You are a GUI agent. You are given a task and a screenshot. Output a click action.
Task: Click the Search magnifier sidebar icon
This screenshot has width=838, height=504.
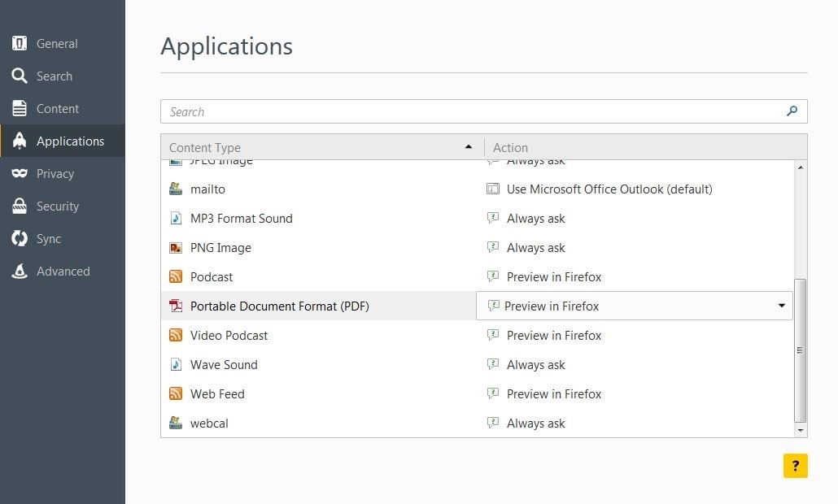tap(20, 76)
